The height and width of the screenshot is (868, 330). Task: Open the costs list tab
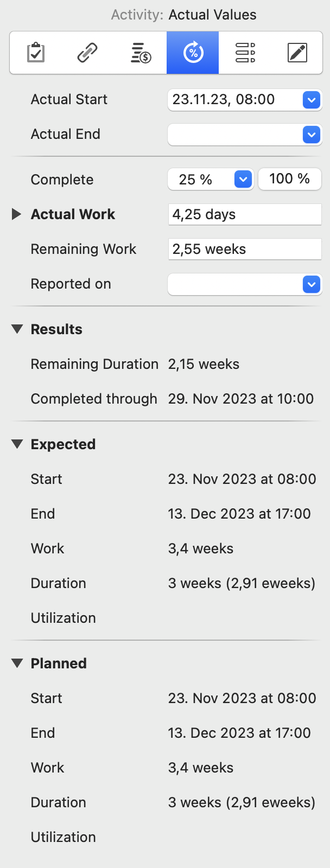pos(141,53)
